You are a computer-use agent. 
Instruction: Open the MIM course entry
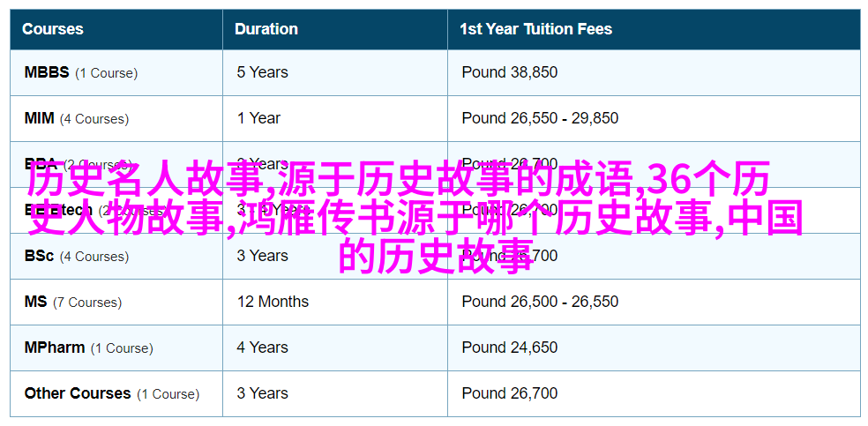click(40, 118)
